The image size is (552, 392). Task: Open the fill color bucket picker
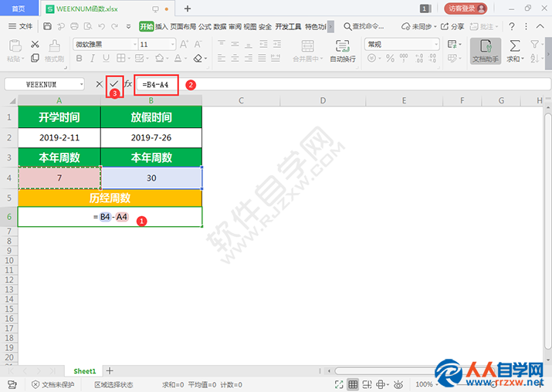[160, 58]
